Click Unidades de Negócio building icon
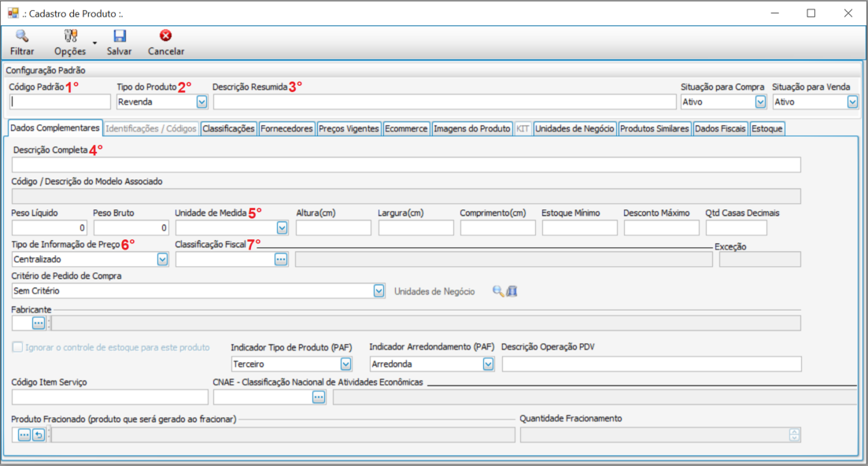 pos(512,291)
